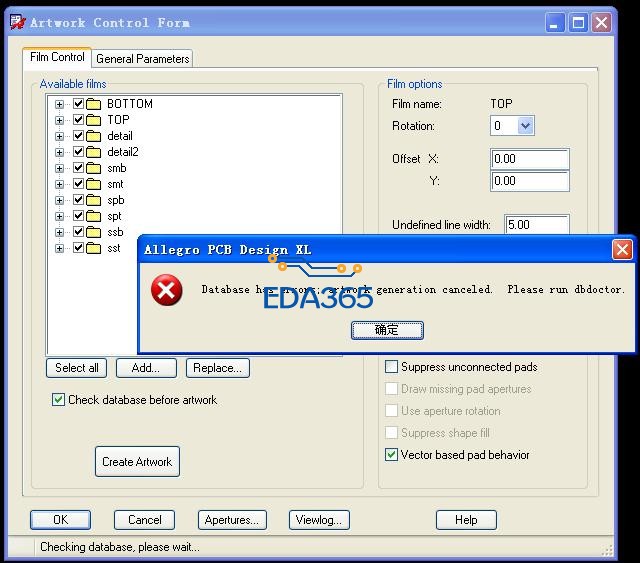Expand the BOTTOM film tree node
640x563 pixels.
(60, 105)
